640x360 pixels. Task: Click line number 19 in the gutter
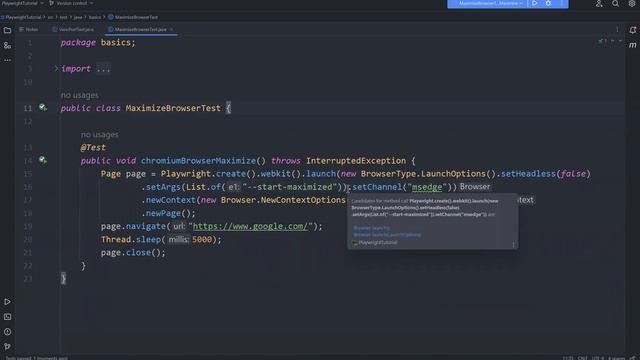[x=28, y=226]
